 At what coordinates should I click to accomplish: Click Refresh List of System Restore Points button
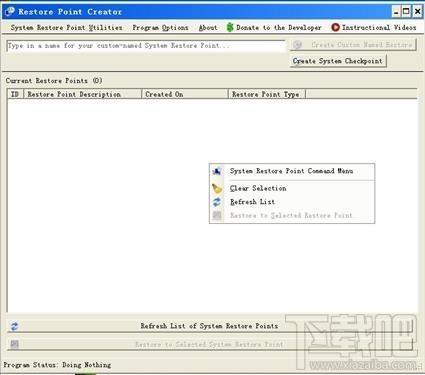[209, 326]
